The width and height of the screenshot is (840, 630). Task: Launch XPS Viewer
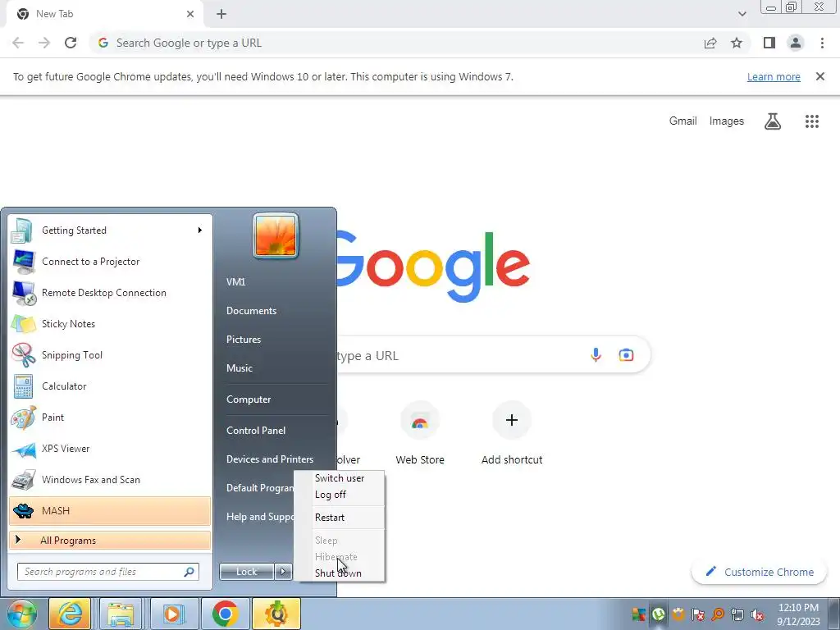110,449
